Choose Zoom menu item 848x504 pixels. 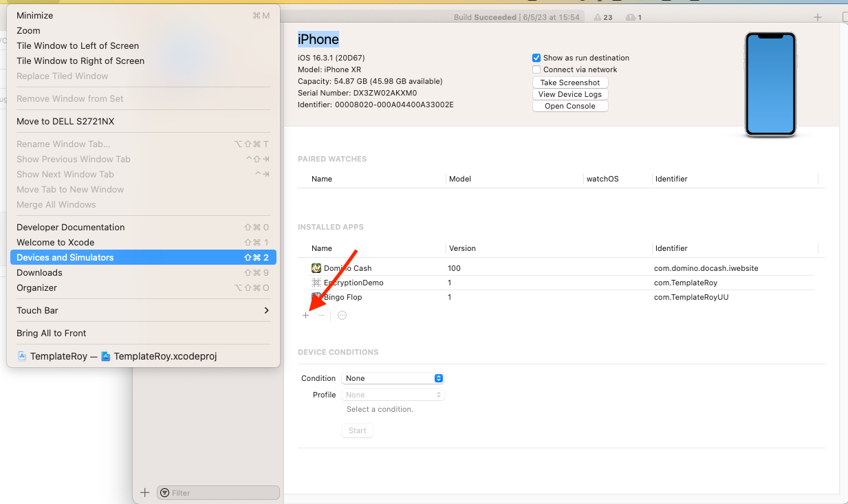tap(143, 30)
